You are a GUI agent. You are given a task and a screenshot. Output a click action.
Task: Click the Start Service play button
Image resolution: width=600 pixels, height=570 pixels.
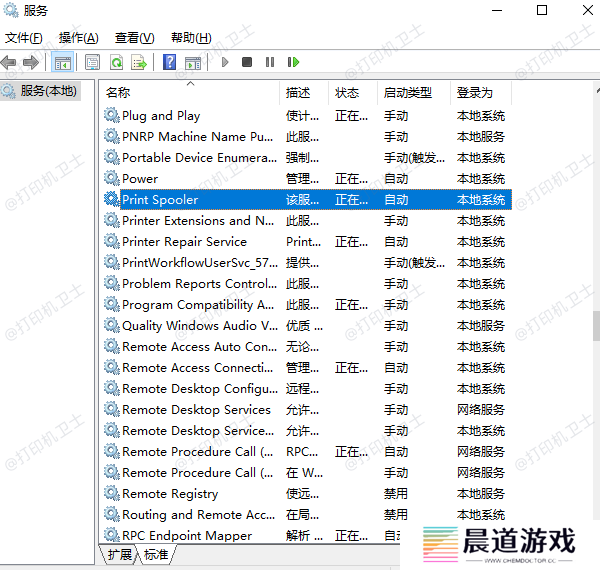[225, 62]
